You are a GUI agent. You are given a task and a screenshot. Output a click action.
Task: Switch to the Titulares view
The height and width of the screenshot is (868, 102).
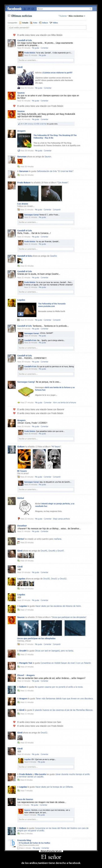pyautogui.click(x=62, y=16)
